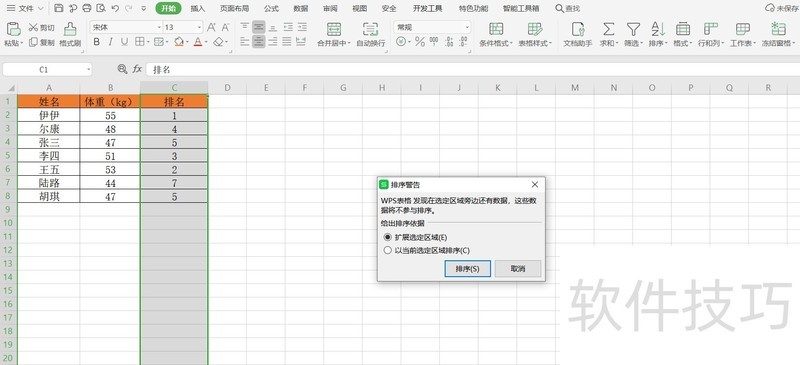
Task: Toggle horizontal center alignment button
Action: [x=259, y=42]
